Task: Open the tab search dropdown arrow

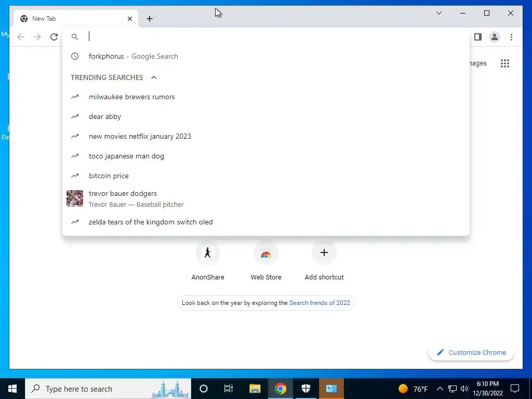Action: pyautogui.click(x=438, y=13)
